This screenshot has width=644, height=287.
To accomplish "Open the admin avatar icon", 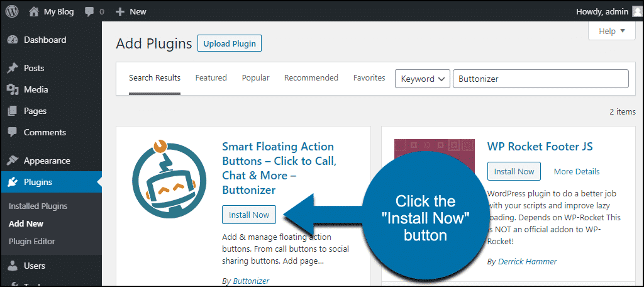I will [x=636, y=11].
